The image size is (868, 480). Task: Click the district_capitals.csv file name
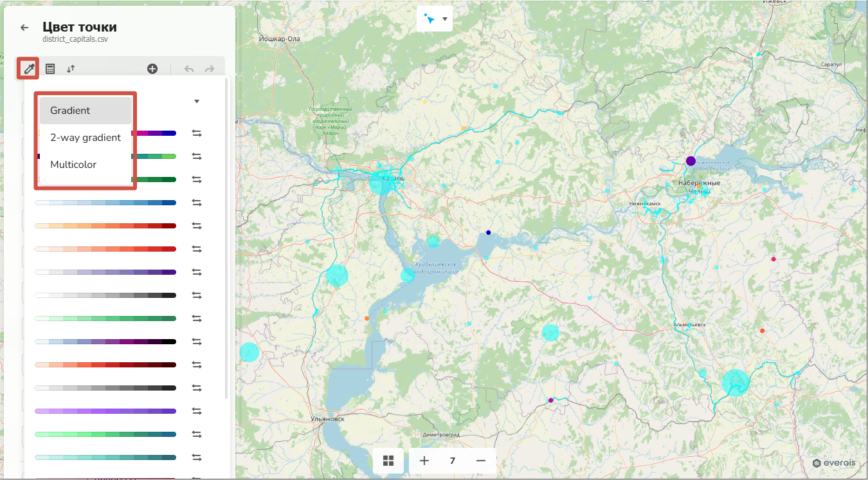click(x=75, y=39)
